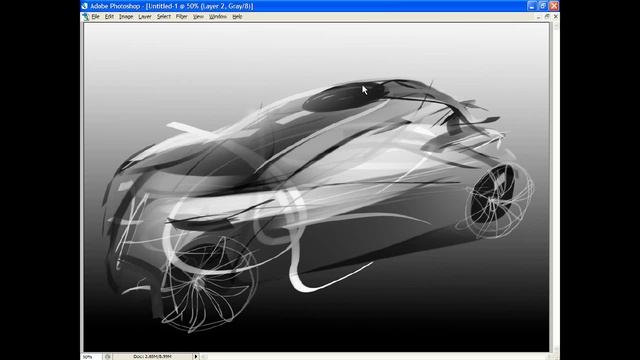Viewport: 640px width, 360px height.
Task: Restore the Untitled-1 document window
Action: point(547,17)
